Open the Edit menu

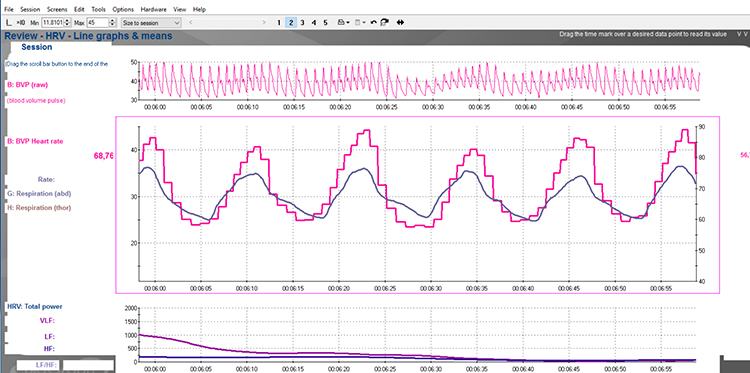[x=79, y=9]
